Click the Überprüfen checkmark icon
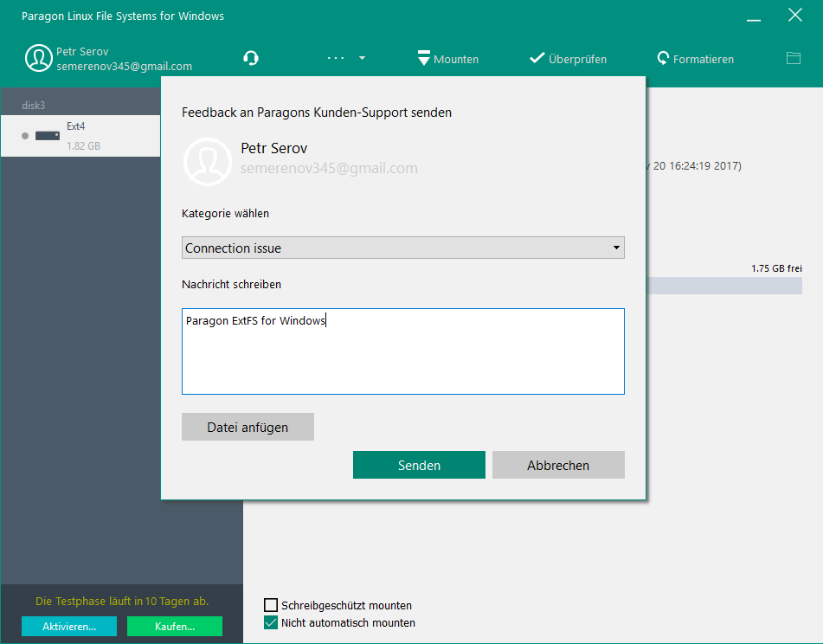Viewport: 823px width, 644px height. point(537,58)
